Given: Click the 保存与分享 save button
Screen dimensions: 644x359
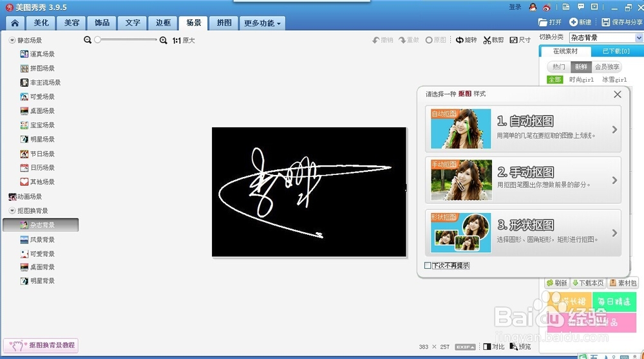Looking at the screenshot, I should 622,22.
